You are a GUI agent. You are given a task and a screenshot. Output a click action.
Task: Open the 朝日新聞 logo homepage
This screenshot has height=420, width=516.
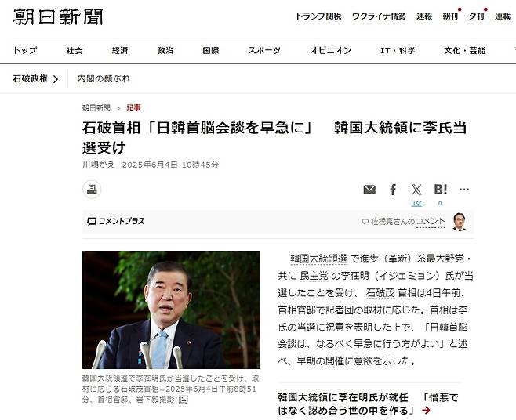[58, 16]
